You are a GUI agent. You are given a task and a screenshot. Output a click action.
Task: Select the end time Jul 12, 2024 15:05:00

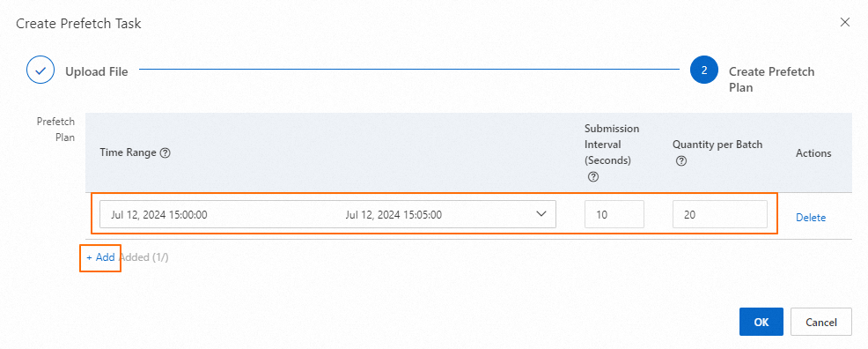click(x=394, y=215)
